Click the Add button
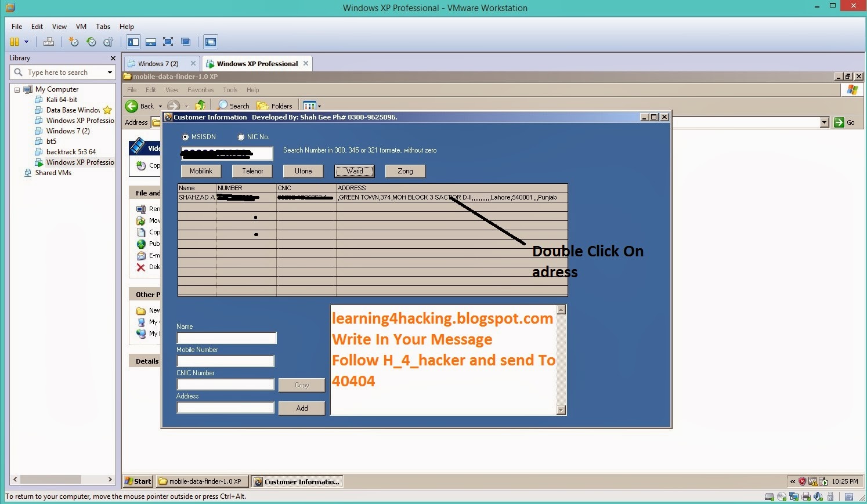The width and height of the screenshot is (867, 504). [302, 408]
